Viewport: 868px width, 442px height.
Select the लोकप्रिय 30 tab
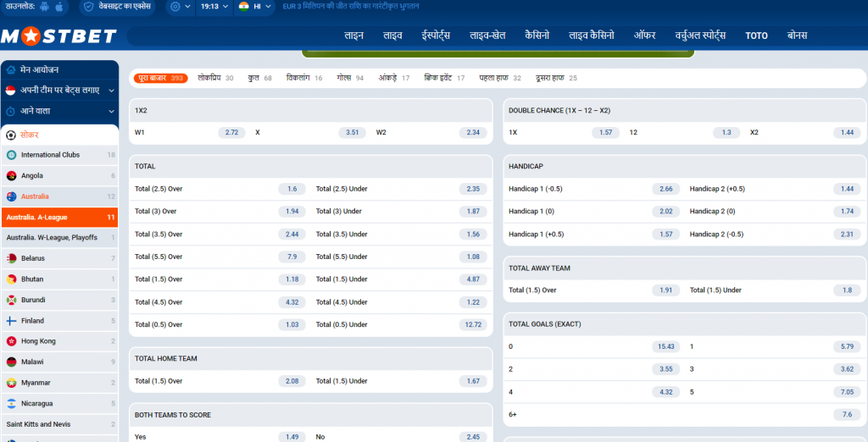216,78
